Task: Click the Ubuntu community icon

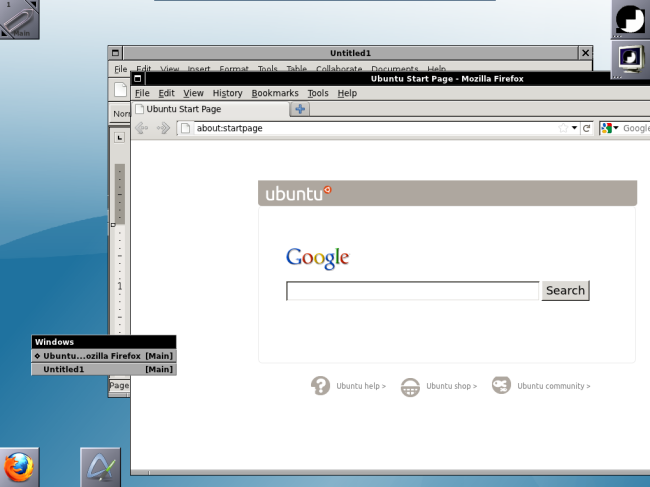Action: tap(501, 385)
